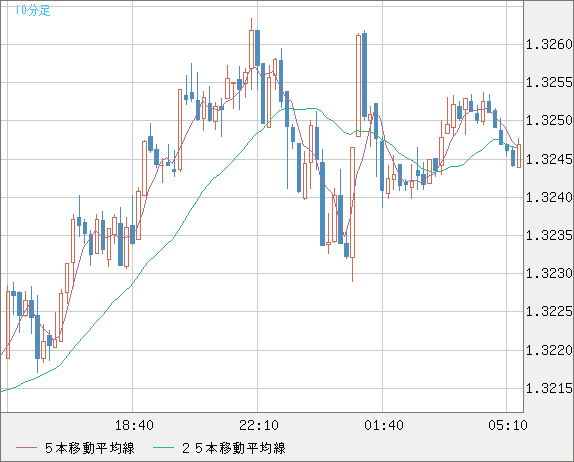This screenshot has height=462, width=574.
Task: Click the 10分足 timeframe label
Action: (33, 10)
